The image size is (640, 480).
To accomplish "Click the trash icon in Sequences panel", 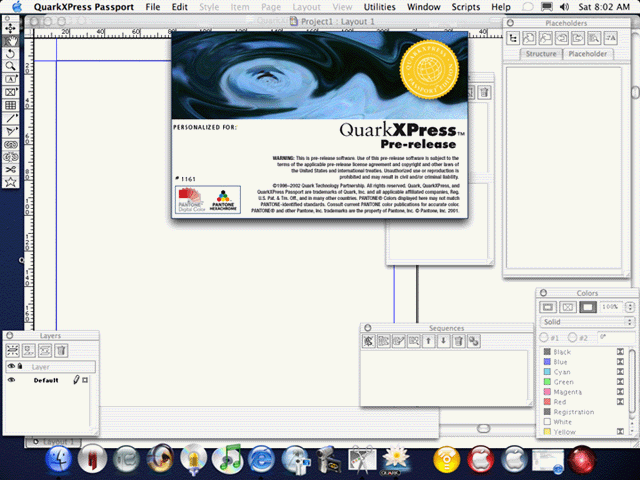I will tap(459, 341).
